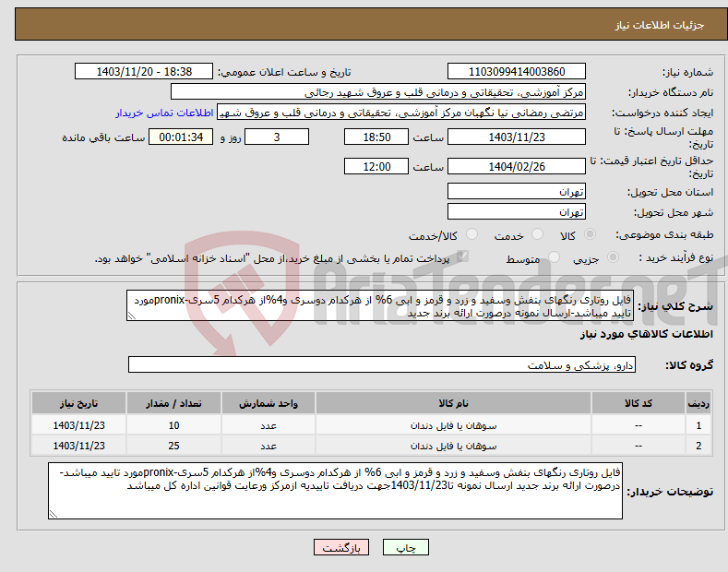
Task: Click the delivery city تهران field
Action: pos(517,211)
